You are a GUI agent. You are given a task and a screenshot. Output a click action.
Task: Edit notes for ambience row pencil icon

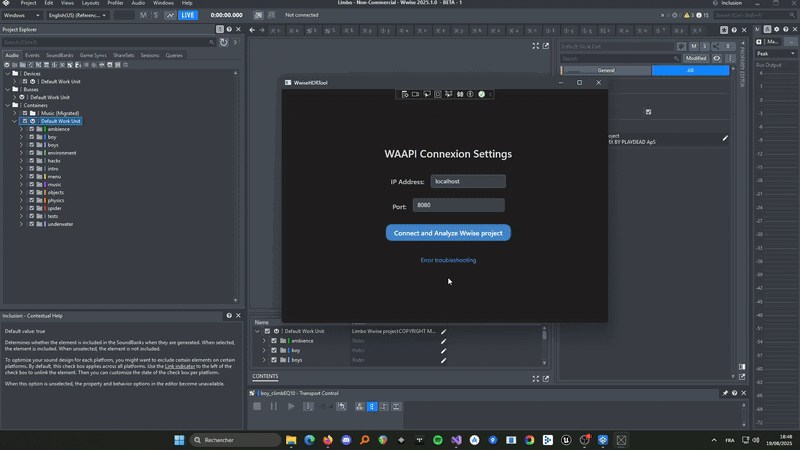[x=443, y=341]
